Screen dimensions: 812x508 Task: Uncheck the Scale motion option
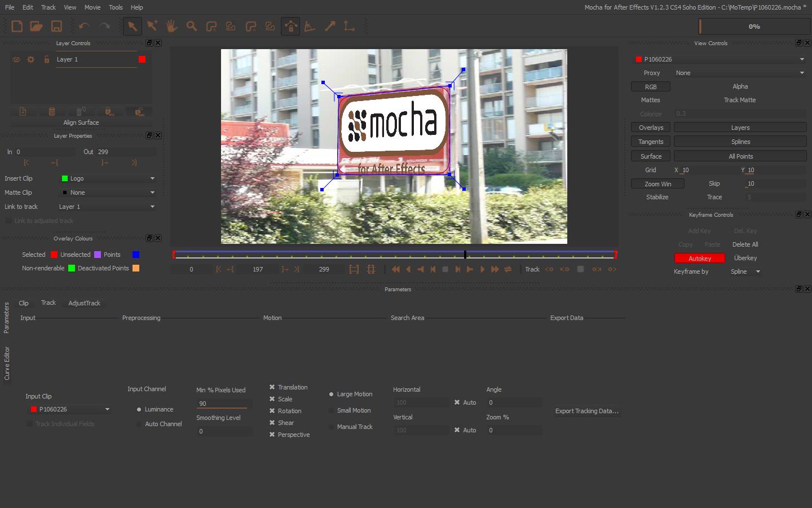point(272,399)
